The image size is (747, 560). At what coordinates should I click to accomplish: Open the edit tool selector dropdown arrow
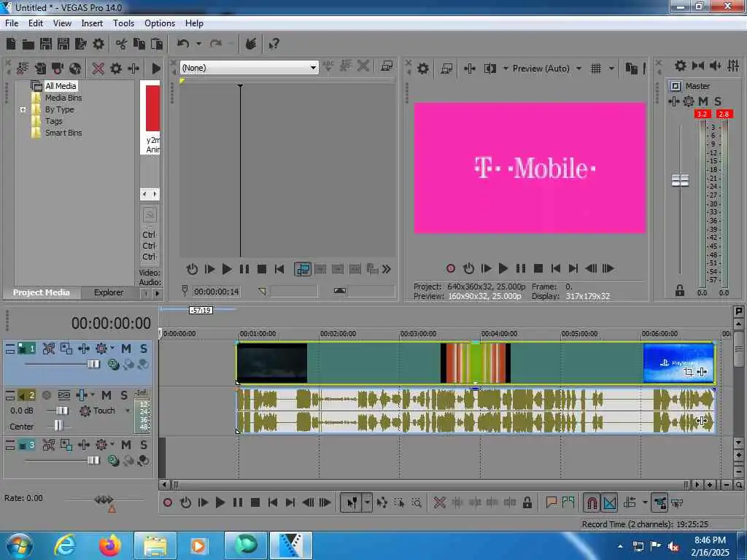coord(368,502)
